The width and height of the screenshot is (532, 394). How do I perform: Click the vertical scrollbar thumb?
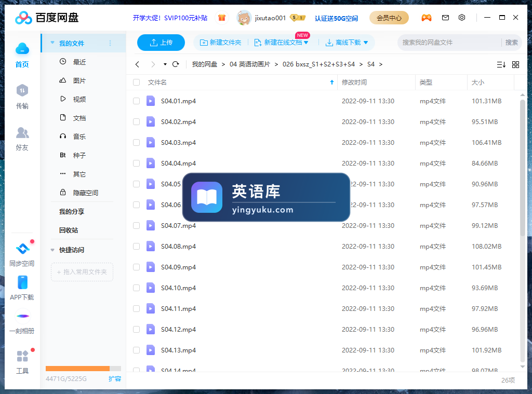[523, 168]
